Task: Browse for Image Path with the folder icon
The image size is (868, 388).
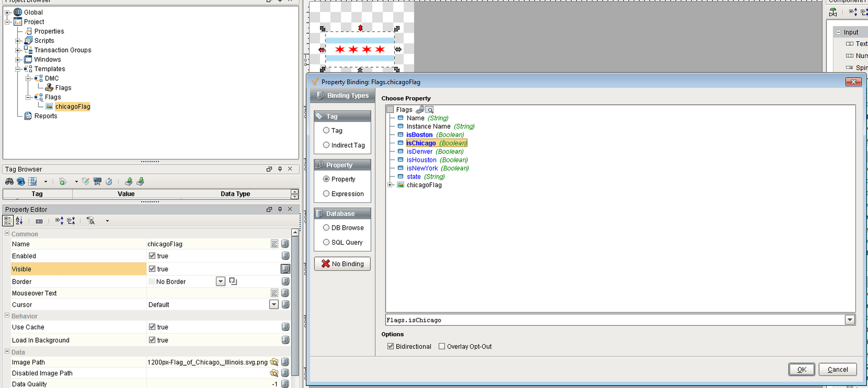Action: pyautogui.click(x=275, y=362)
